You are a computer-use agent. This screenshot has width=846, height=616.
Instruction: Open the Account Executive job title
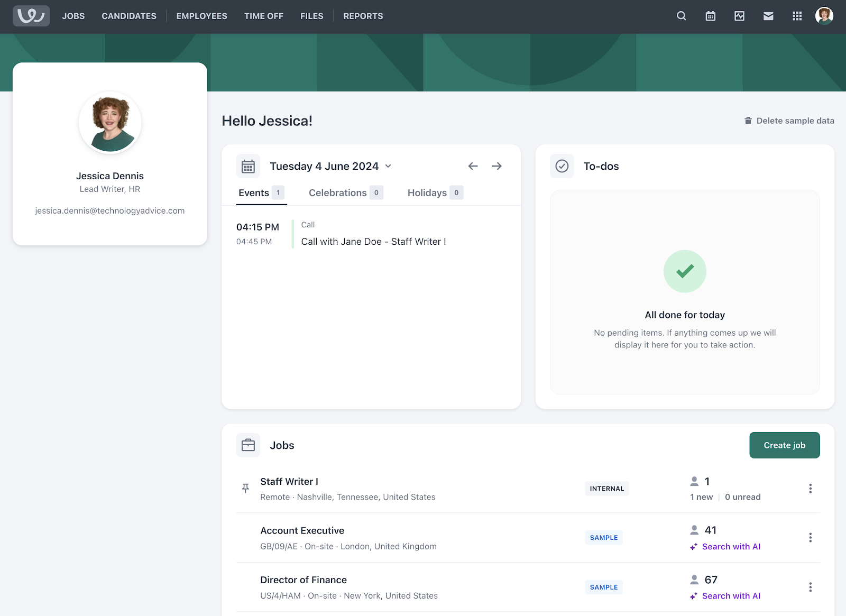(302, 531)
